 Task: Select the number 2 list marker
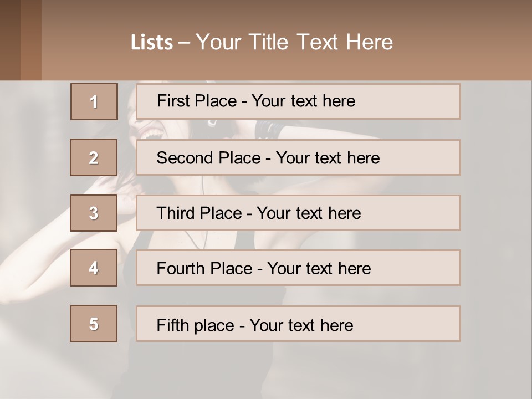coord(94,157)
